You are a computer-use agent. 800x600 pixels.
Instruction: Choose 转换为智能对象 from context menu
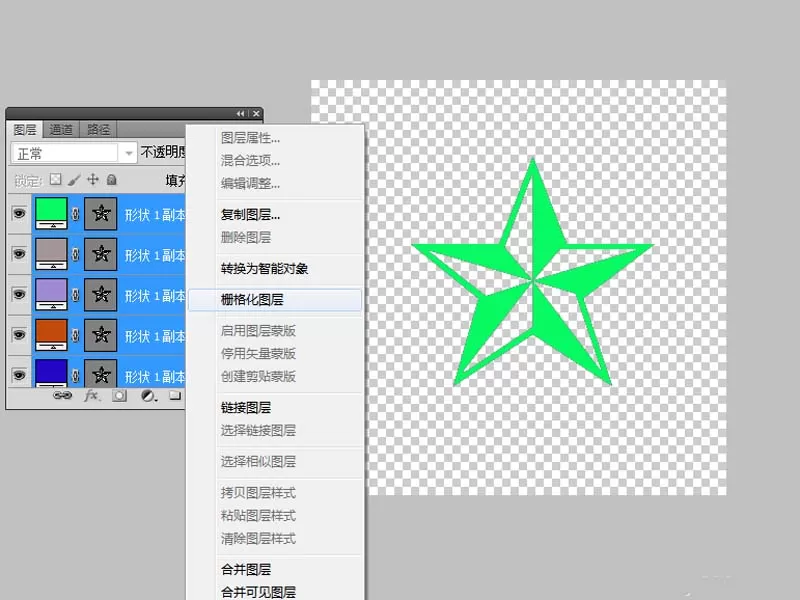[275, 268]
